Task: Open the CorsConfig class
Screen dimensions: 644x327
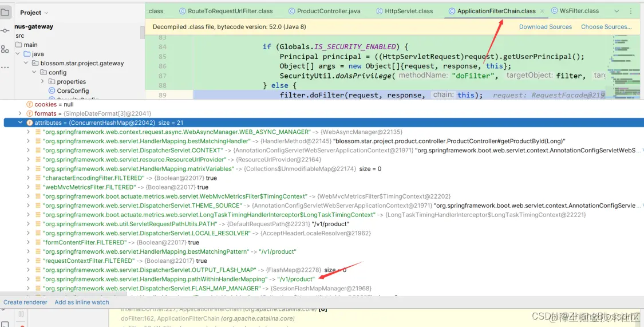Action: pos(73,91)
